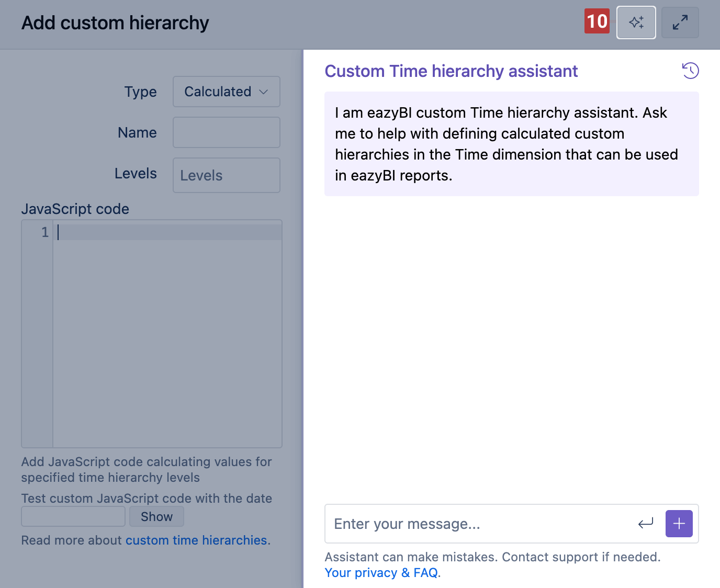
Task: Click into the Levels input field
Action: [x=226, y=175]
